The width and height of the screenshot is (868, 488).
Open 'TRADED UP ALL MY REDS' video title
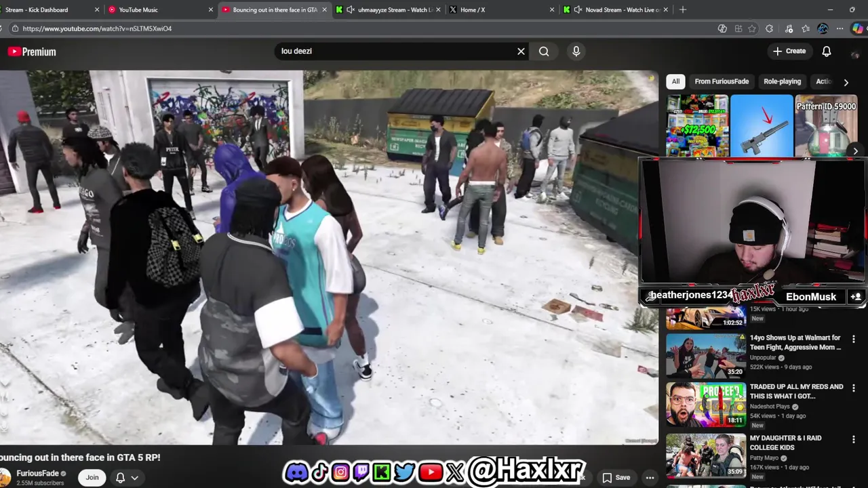(796, 391)
